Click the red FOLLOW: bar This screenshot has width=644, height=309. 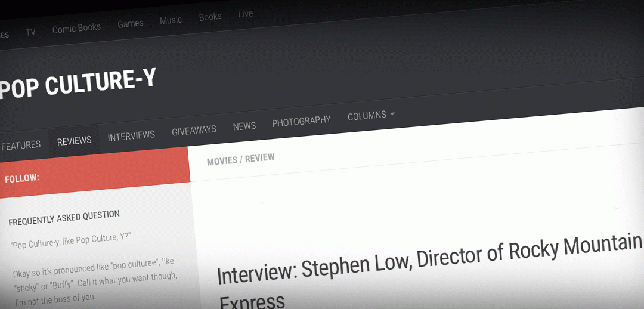[94, 172]
